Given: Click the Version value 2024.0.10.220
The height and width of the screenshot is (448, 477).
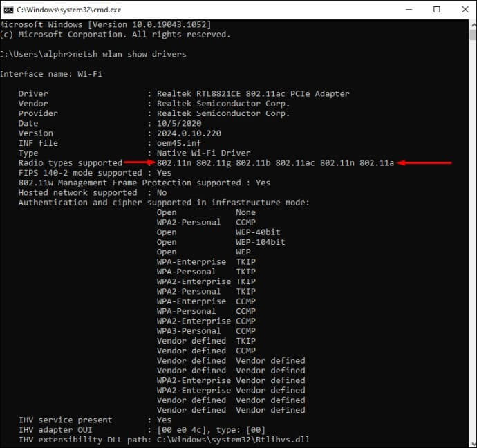Looking at the screenshot, I should pos(189,133).
